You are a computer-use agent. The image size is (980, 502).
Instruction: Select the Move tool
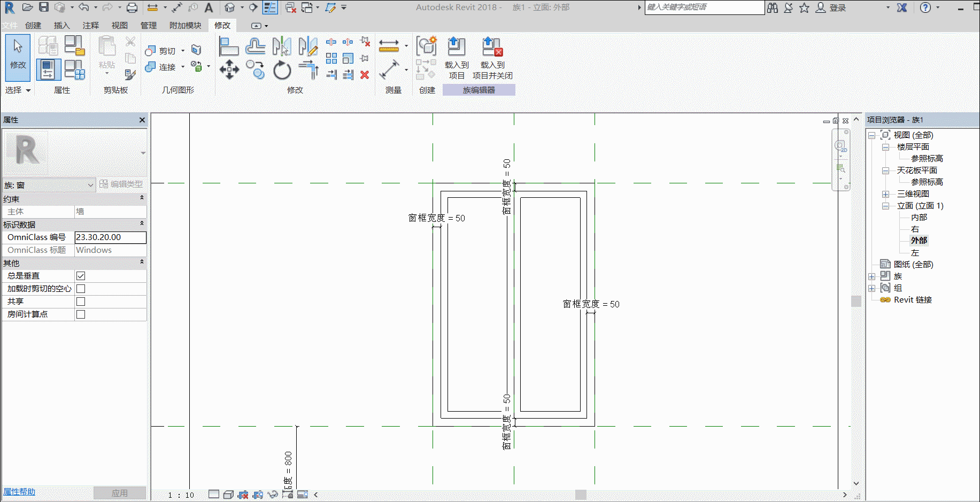(229, 69)
